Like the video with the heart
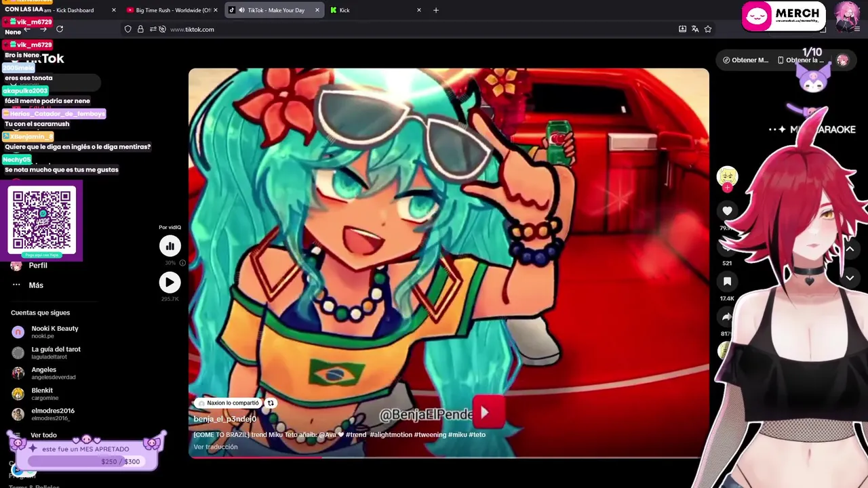 727,211
